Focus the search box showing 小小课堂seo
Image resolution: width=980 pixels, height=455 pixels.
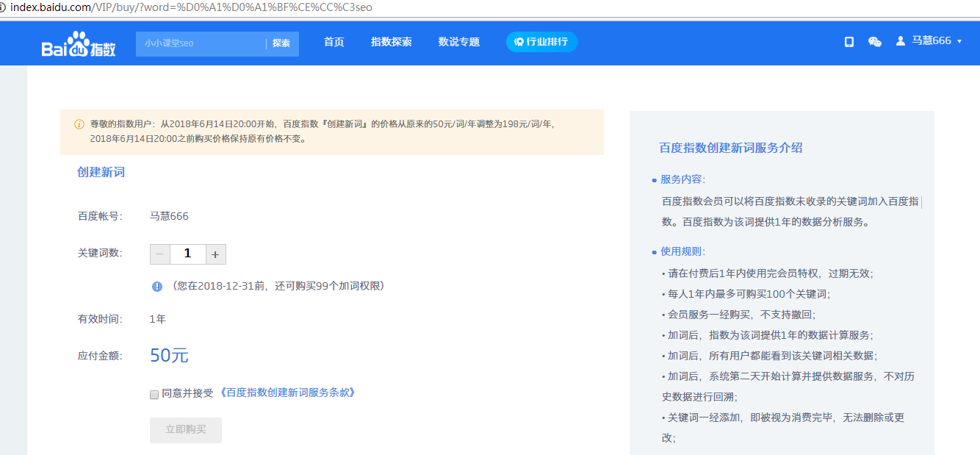click(x=201, y=43)
